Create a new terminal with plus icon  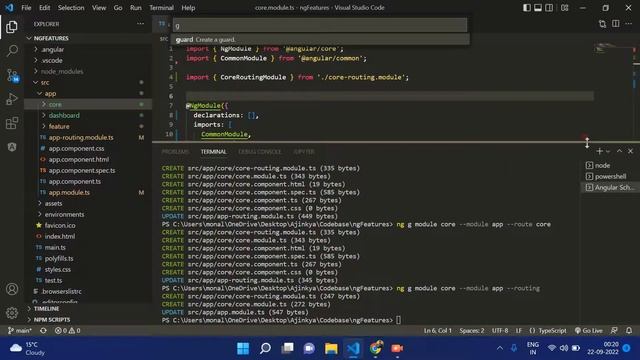[599, 151]
